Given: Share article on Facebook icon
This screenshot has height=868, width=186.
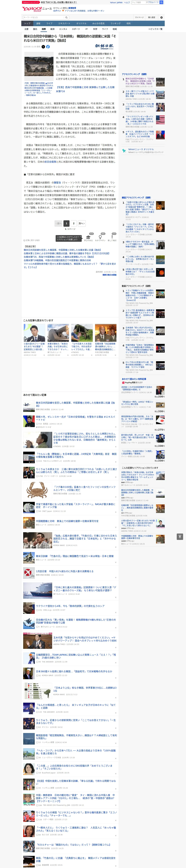Looking at the screenshot, I should (48, 47).
